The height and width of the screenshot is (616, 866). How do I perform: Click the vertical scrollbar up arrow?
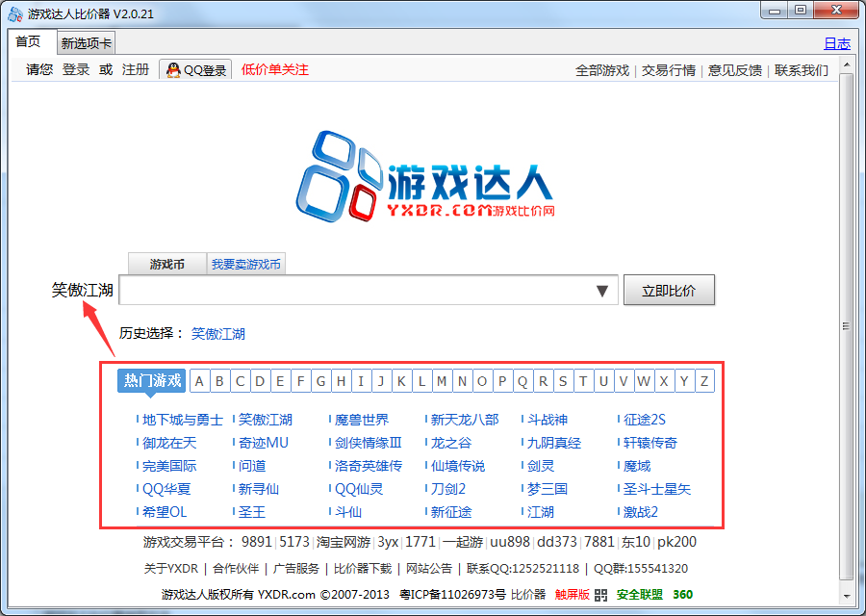tap(847, 65)
